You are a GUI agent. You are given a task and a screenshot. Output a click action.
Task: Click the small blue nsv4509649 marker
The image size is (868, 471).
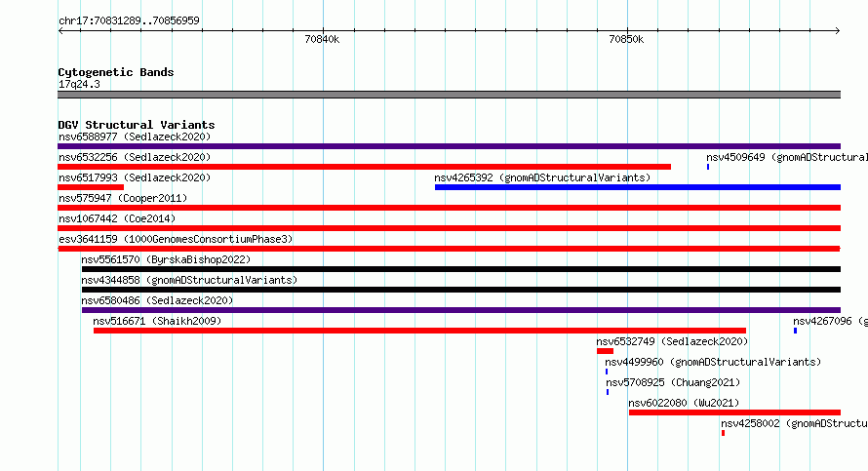coord(708,167)
